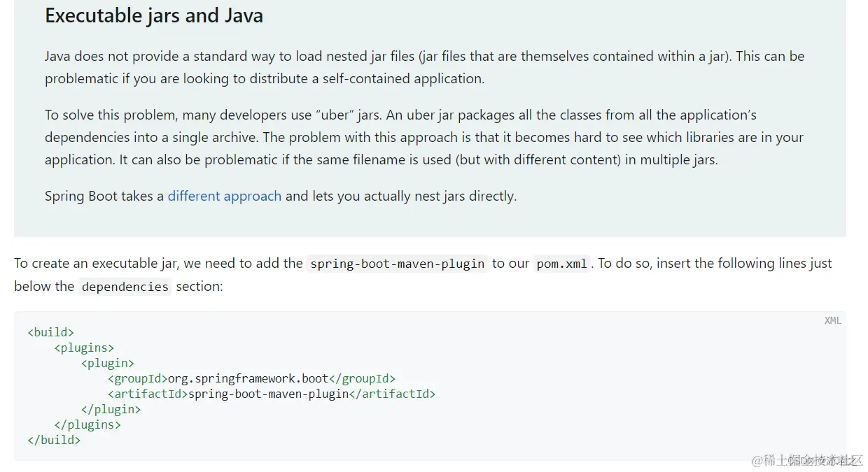The height and width of the screenshot is (472, 868).
Task: Click the spring-boot-maven-plugin artifactId value in code
Action: (268, 394)
